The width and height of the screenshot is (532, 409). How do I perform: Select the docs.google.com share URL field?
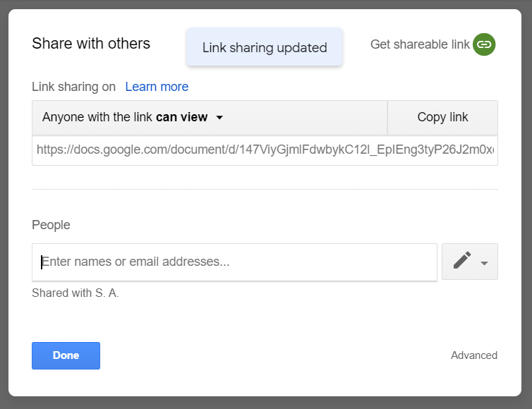coord(265,150)
